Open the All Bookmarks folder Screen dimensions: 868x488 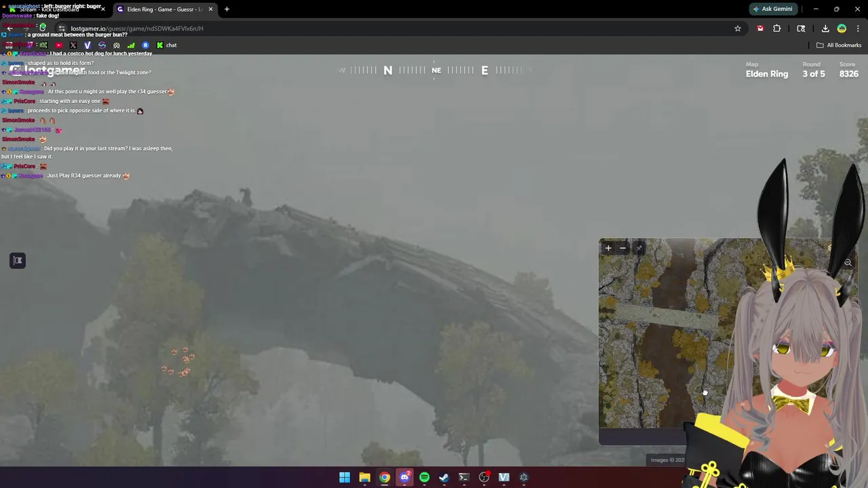click(839, 45)
